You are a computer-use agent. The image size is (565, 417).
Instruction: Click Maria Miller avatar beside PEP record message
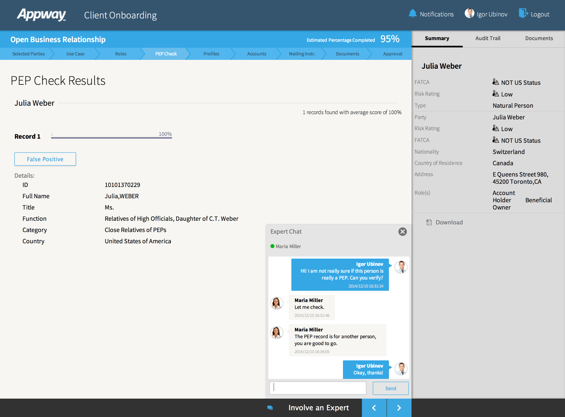(x=276, y=332)
